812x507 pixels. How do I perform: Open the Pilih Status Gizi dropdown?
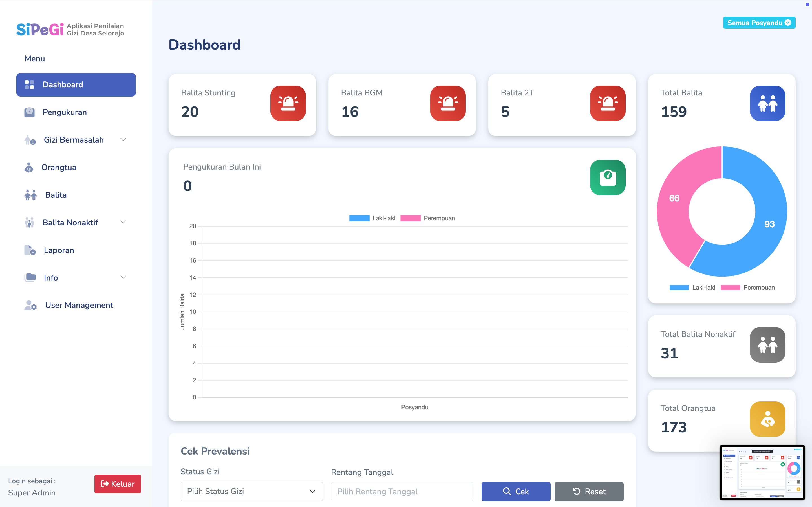coord(251,491)
